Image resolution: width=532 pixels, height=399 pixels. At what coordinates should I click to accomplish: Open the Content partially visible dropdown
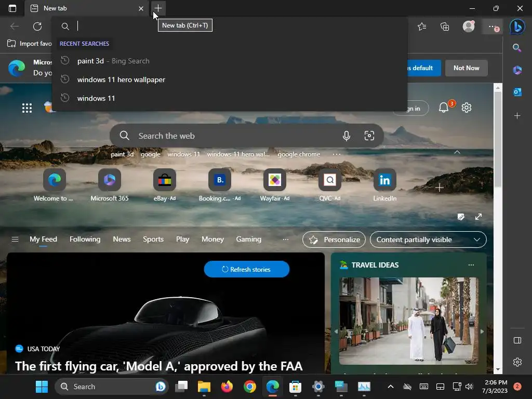click(428, 240)
